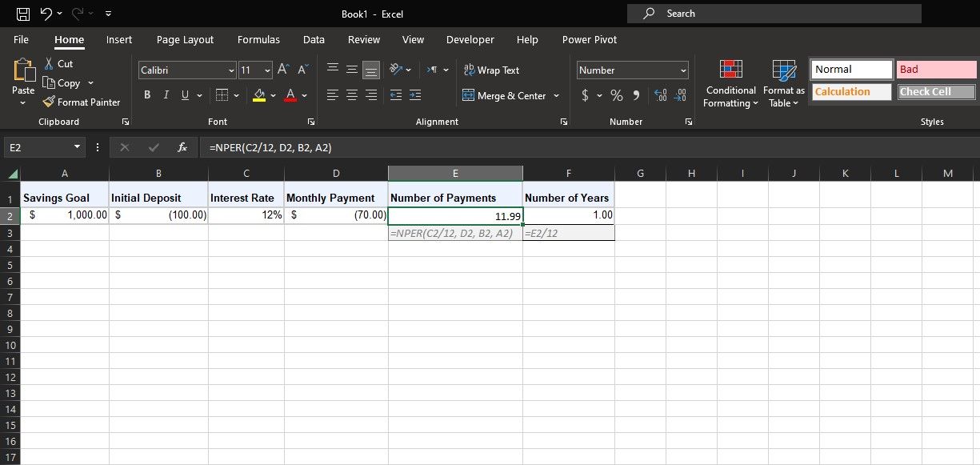
Task: Enable Wrap Text for the selection
Action: point(491,70)
